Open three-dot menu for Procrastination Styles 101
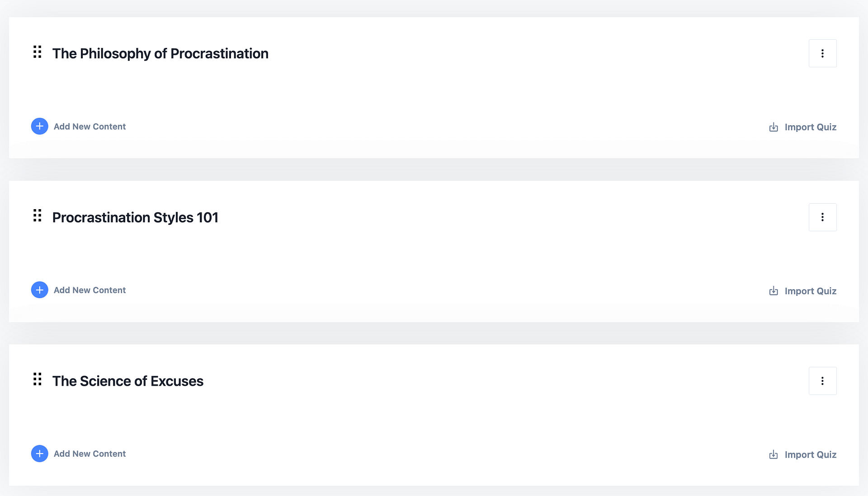The image size is (868, 496). click(x=822, y=217)
